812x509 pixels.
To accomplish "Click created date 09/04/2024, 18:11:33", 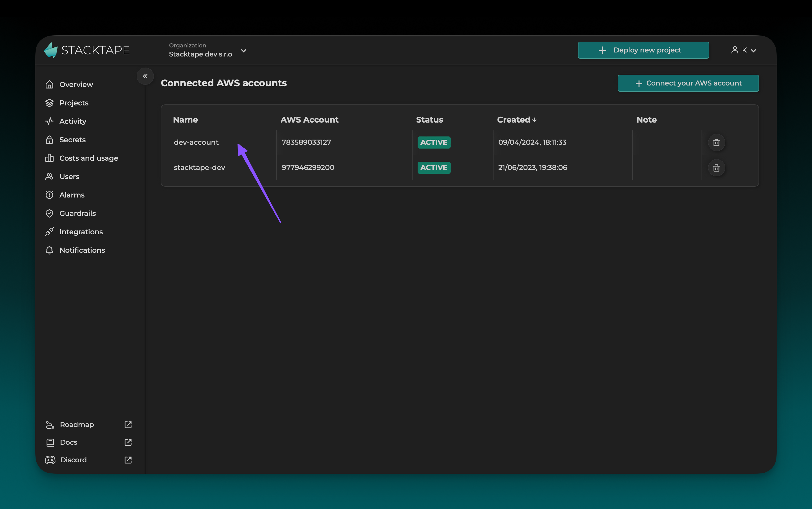I will coord(532,143).
